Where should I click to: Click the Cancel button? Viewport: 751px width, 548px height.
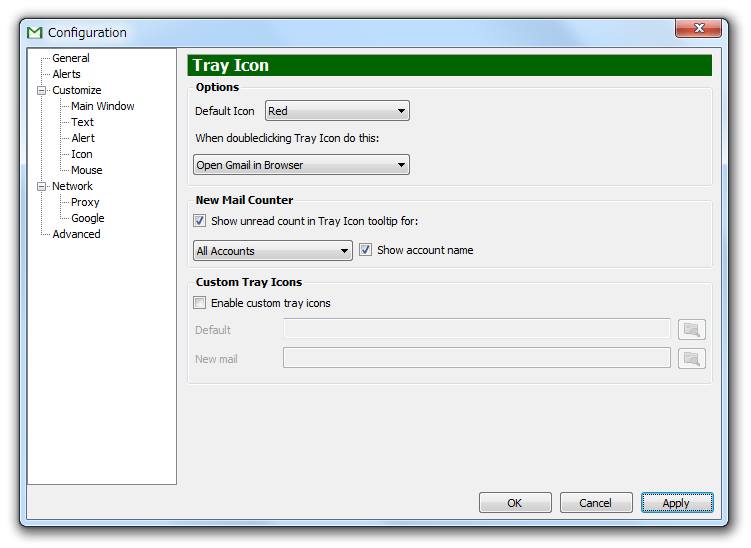pyautogui.click(x=596, y=502)
